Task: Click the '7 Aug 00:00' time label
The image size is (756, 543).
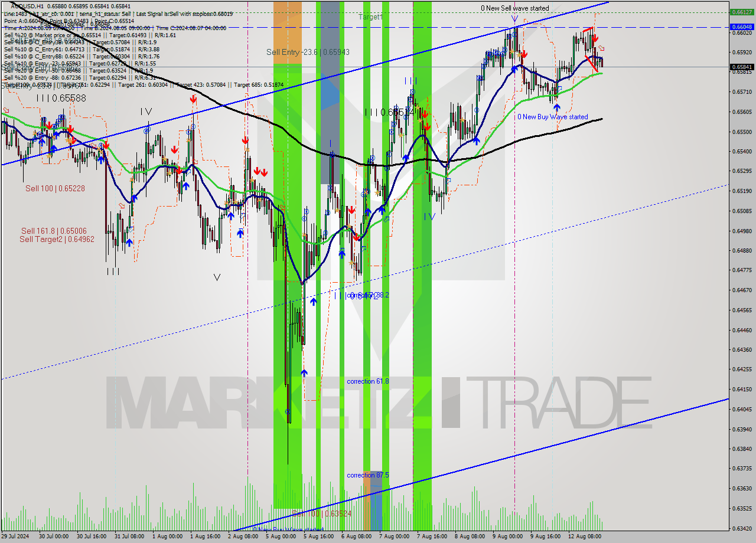Action: 394,537
